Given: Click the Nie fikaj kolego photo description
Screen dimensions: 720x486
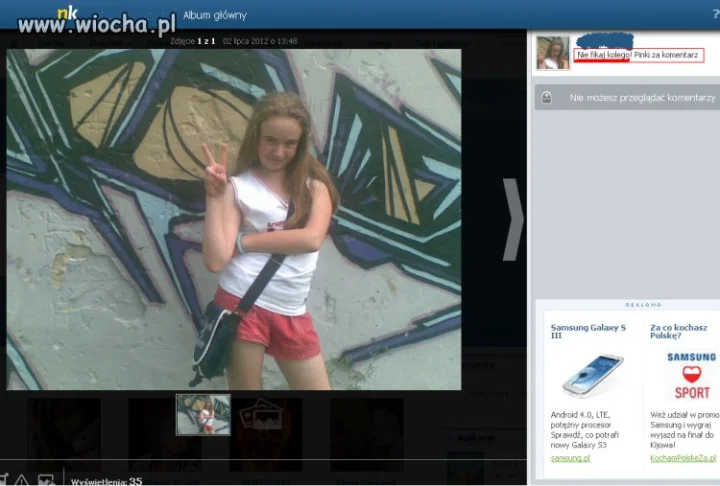Looking at the screenshot, I should click(x=639, y=55).
